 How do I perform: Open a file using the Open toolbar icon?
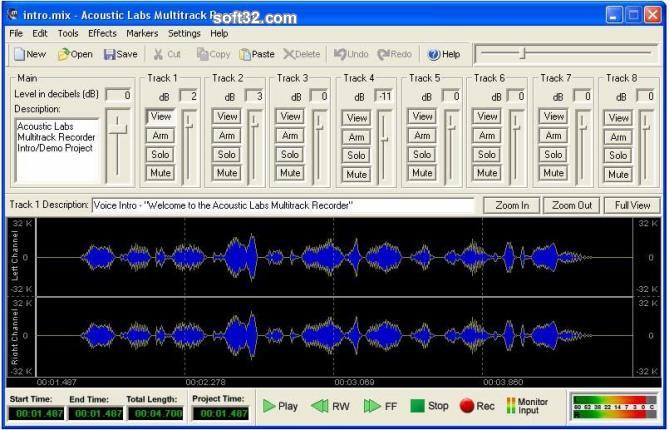coord(75,54)
